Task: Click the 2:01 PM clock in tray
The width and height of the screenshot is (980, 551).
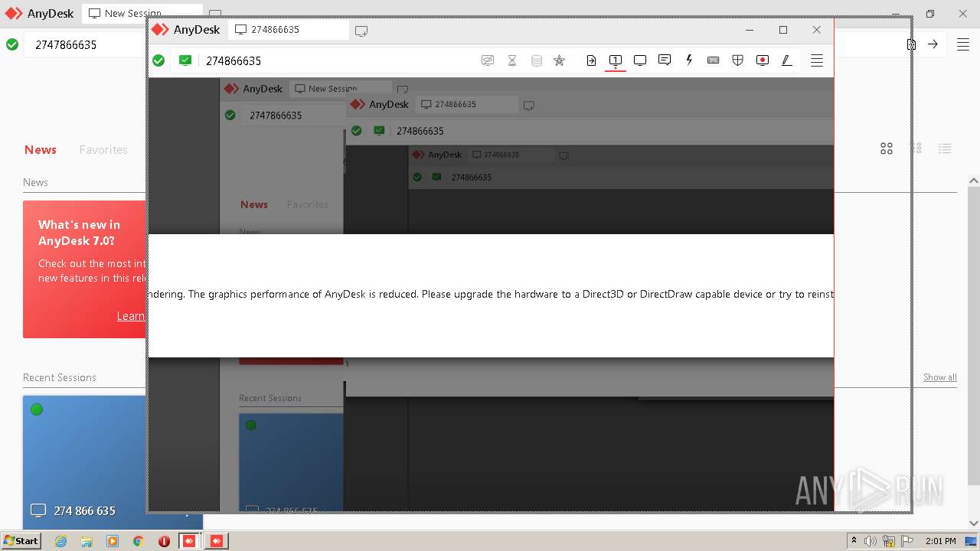Action: pos(940,541)
